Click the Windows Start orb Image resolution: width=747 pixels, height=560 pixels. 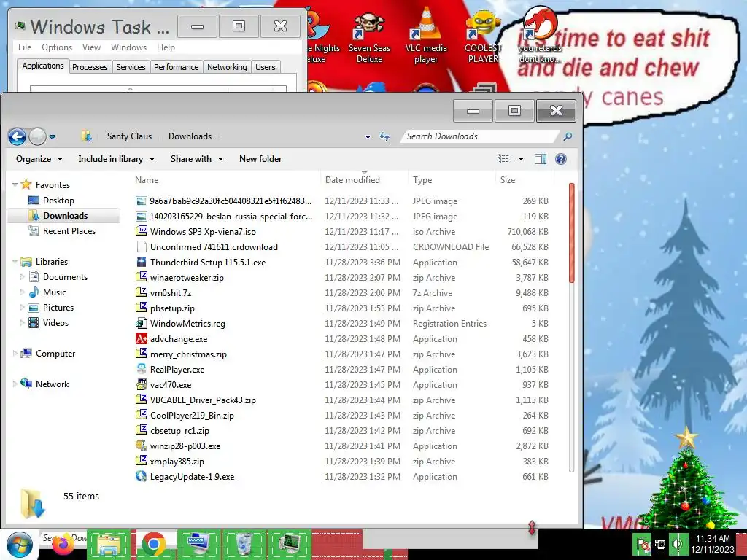pyautogui.click(x=19, y=545)
